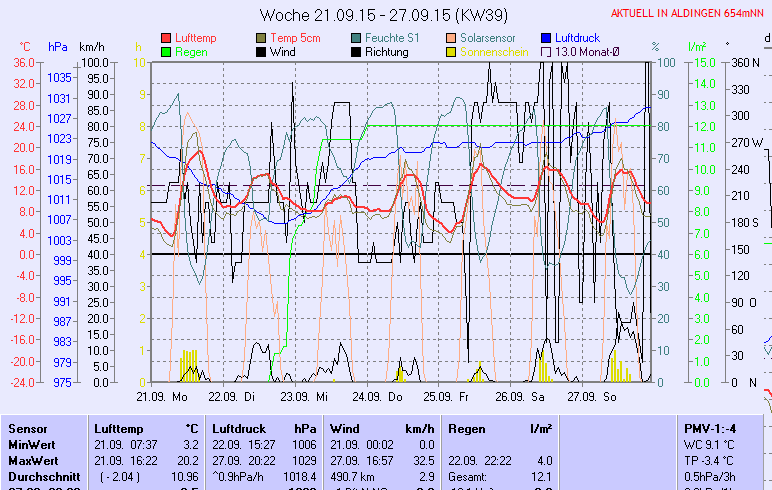Click the teal Feuchte S1 legend square
This screenshot has height=490, width=772.
tap(357, 37)
